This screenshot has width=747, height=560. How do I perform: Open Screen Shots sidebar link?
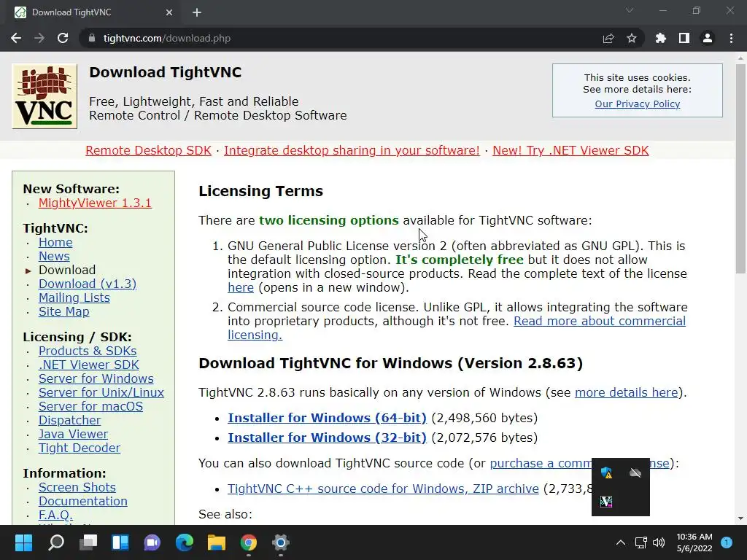[x=77, y=487]
